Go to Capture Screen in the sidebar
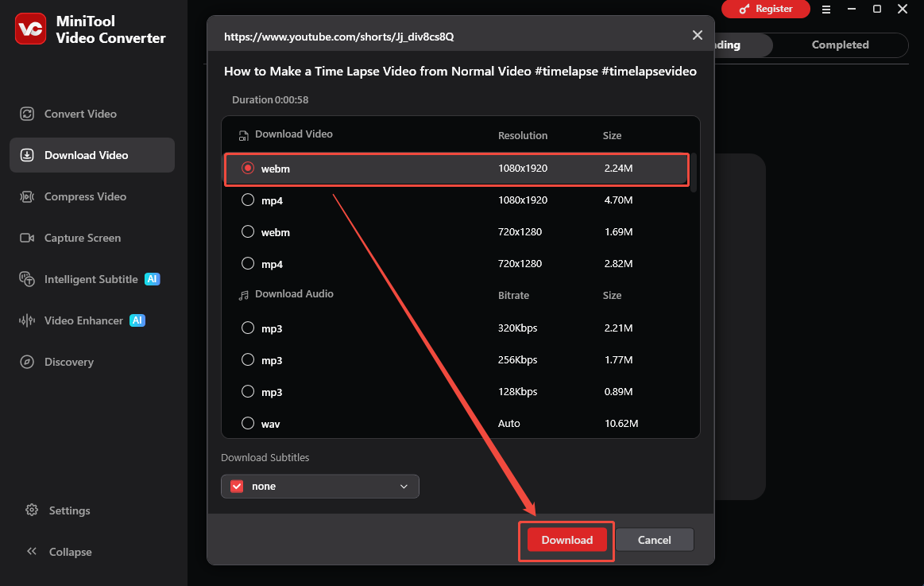Screen dimensions: 924x586 pyautogui.click(x=83, y=238)
